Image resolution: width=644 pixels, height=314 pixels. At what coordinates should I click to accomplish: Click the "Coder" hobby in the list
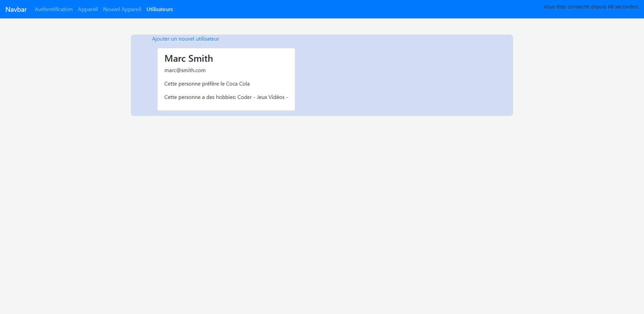pyautogui.click(x=245, y=97)
